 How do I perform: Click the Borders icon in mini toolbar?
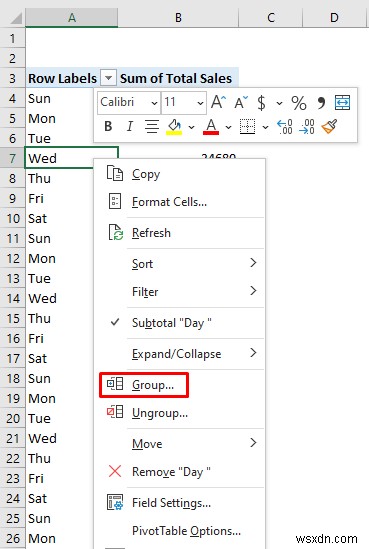click(247, 126)
